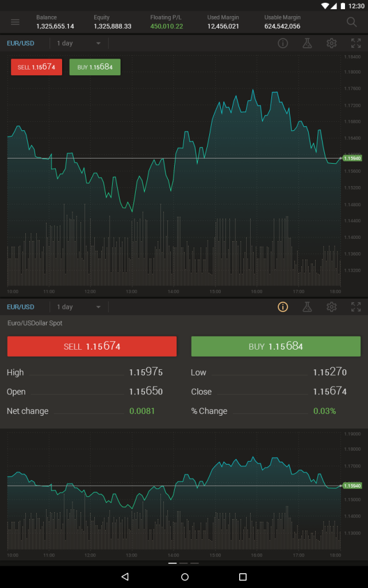Toggle the highlighted orange info icon
This screenshot has height=588, width=368.
tap(282, 307)
